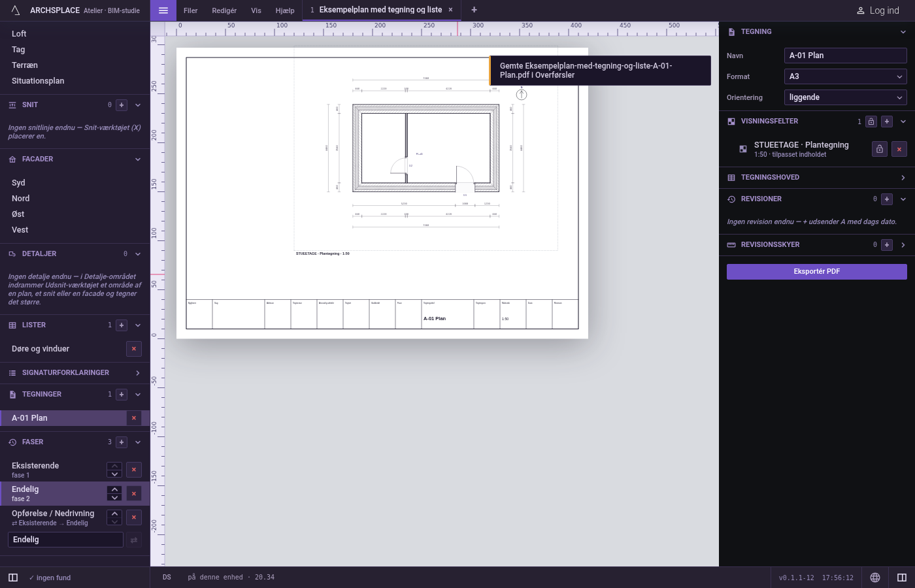
Task: Open the Redigér menu
Action: (x=224, y=10)
